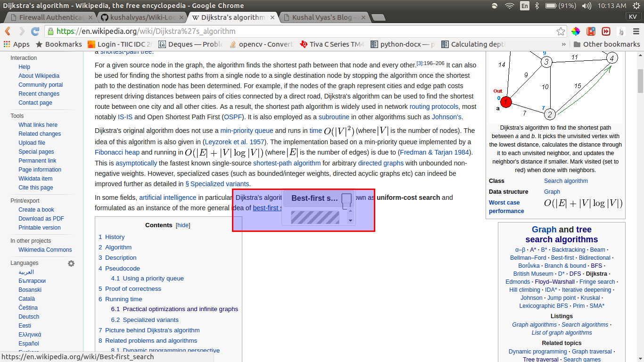Click the En keyboard input indicator

coord(525,6)
